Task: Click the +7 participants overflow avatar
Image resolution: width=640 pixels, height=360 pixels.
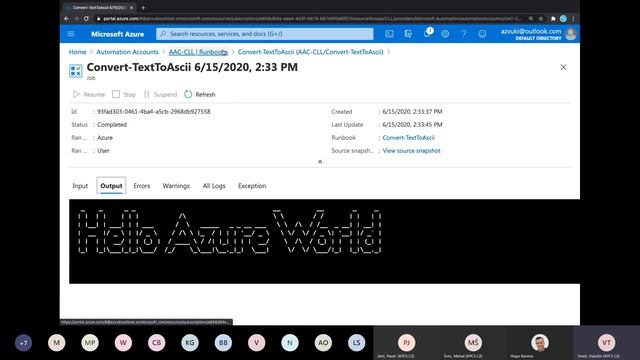Action: point(23,343)
